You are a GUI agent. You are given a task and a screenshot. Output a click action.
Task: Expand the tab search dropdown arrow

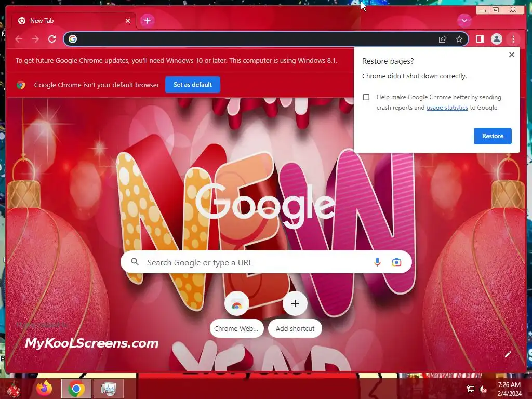click(x=464, y=21)
